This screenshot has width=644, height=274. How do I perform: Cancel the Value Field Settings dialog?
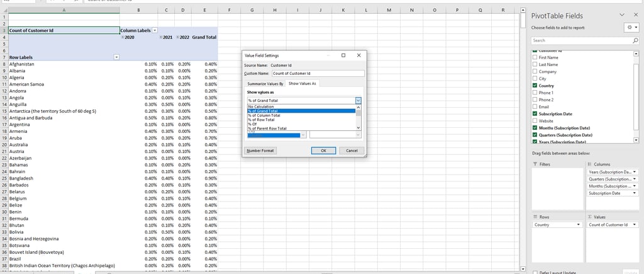pos(352,151)
